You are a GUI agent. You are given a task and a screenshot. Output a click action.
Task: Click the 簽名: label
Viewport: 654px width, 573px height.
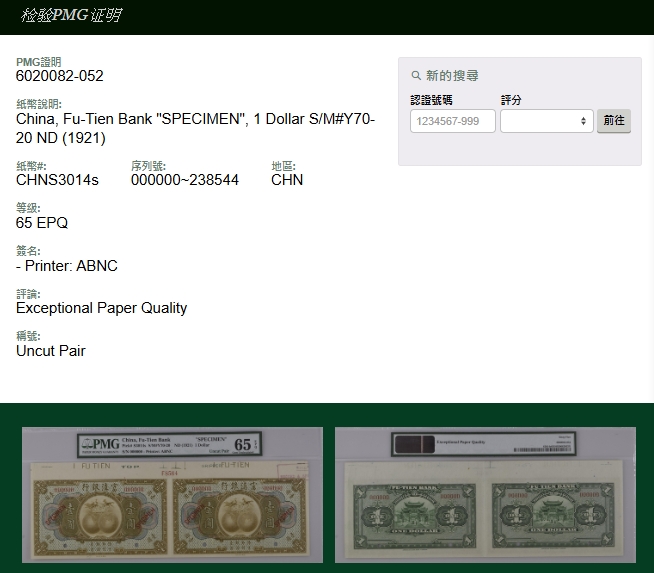pyautogui.click(x=28, y=251)
